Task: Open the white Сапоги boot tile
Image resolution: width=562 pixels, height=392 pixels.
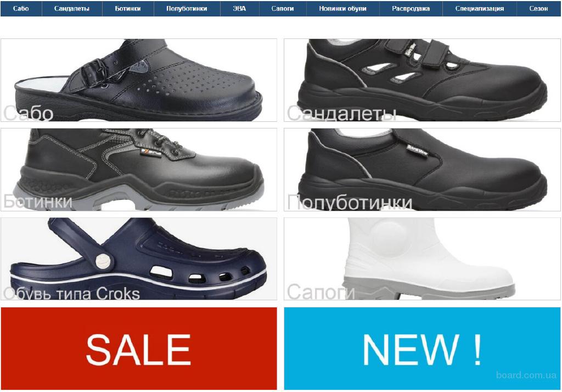Action: (422, 259)
